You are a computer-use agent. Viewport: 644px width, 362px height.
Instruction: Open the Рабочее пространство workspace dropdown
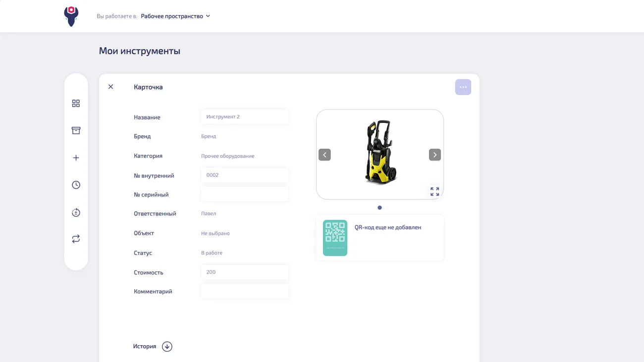175,16
